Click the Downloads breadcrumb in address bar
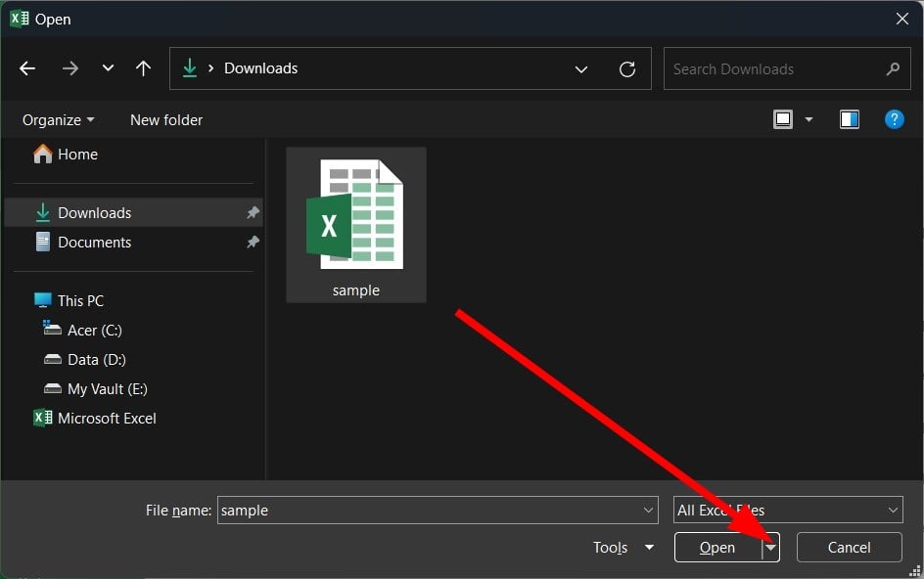The width and height of the screenshot is (924, 579). pyautogui.click(x=260, y=68)
